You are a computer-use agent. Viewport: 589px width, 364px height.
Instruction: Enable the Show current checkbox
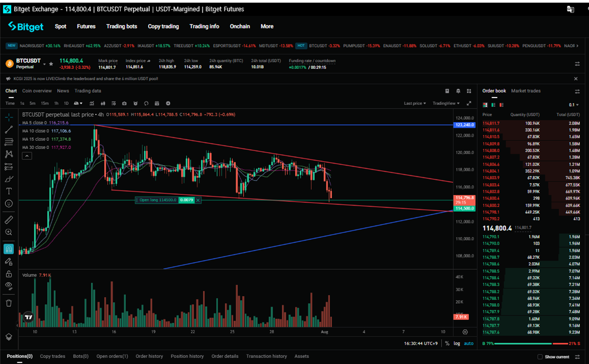coord(540,357)
